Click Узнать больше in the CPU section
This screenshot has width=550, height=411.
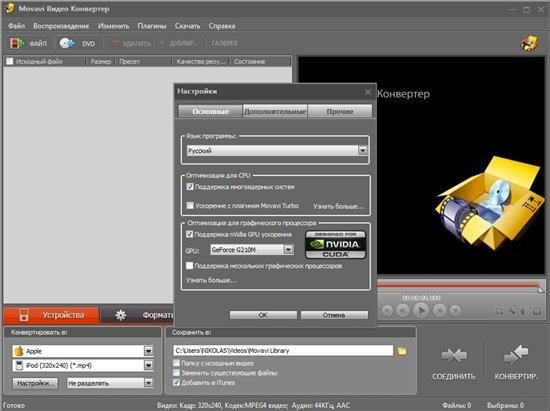point(338,206)
